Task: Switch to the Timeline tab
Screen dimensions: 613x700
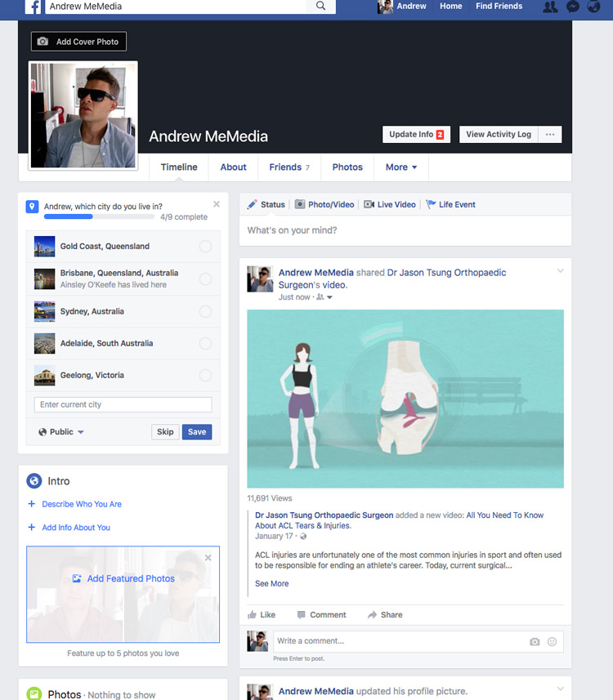Action: pos(179,167)
